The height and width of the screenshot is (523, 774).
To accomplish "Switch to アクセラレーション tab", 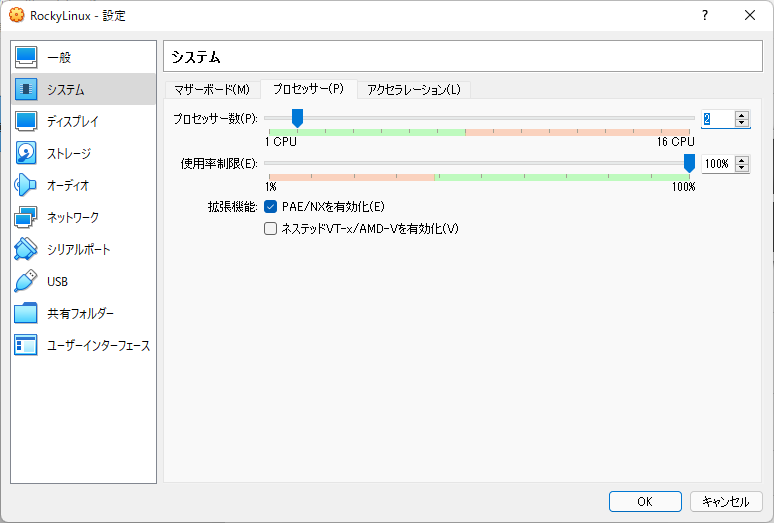I will click(413, 90).
